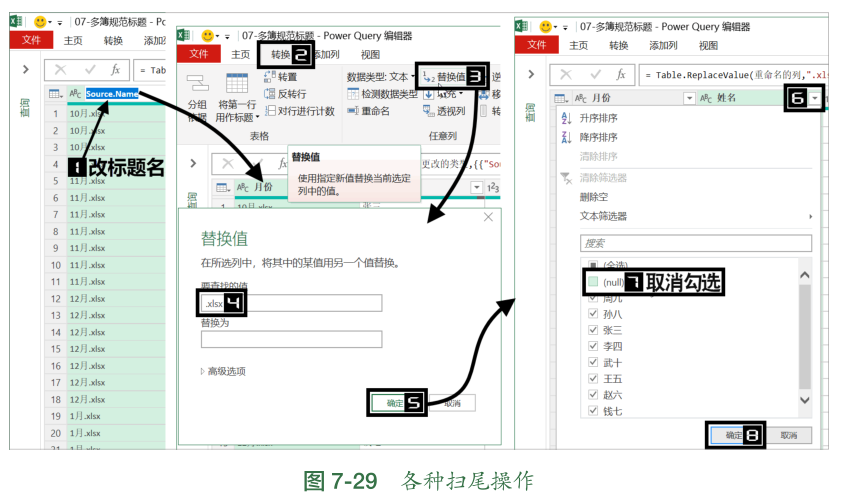Viewport: 843px width, 494px height.
Task: Toggle the 孙八 checkbox
Action: pyautogui.click(x=593, y=314)
